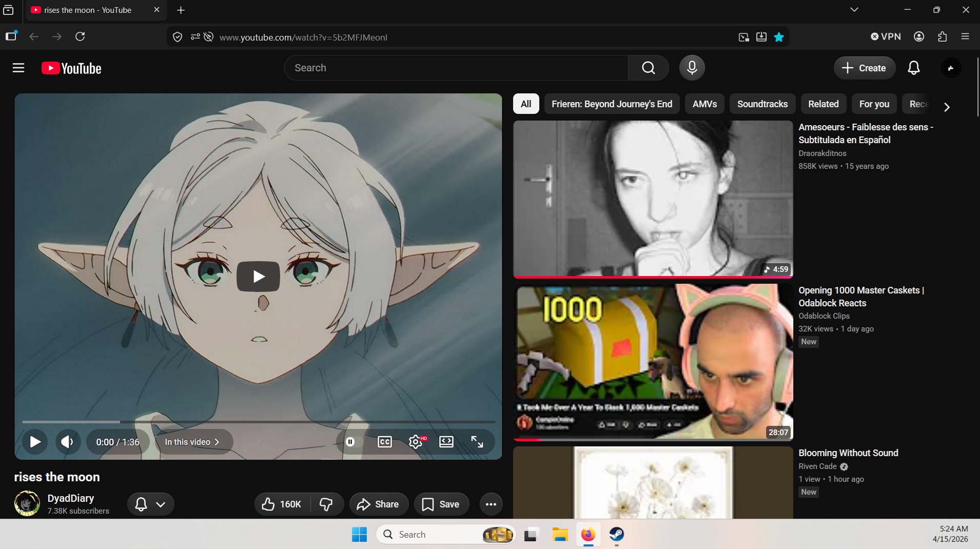Open the taskbar clock and date
Viewport: 980px width, 549px height.
tap(950, 534)
